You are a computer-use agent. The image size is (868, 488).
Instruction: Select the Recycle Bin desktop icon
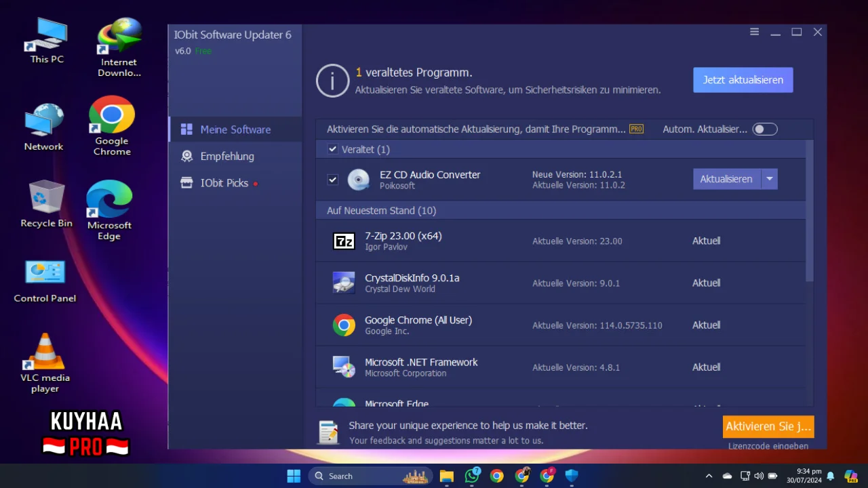click(x=47, y=203)
